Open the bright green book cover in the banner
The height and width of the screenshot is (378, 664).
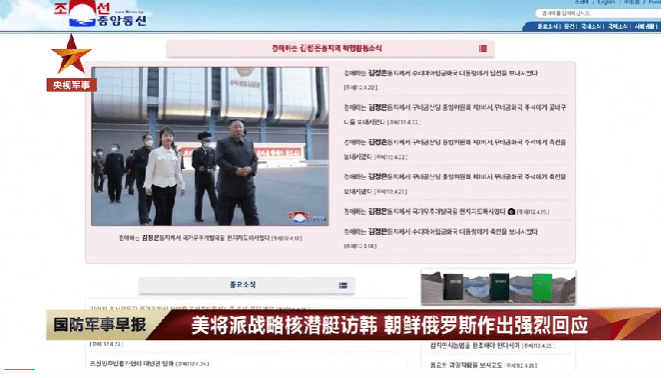542,287
